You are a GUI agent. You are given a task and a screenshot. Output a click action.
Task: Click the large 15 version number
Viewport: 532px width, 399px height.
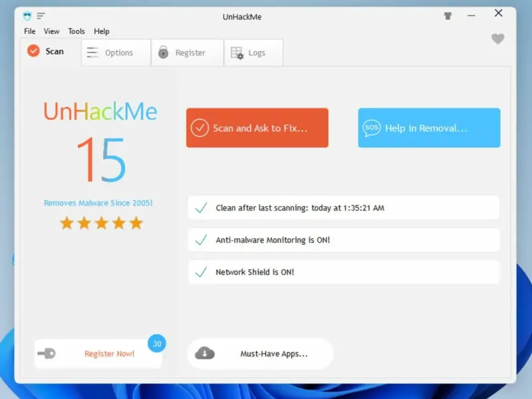tap(102, 160)
